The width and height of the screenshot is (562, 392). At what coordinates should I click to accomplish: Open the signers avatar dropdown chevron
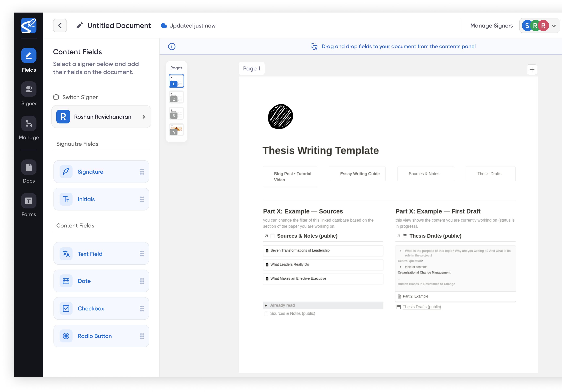(x=554, y=26)
